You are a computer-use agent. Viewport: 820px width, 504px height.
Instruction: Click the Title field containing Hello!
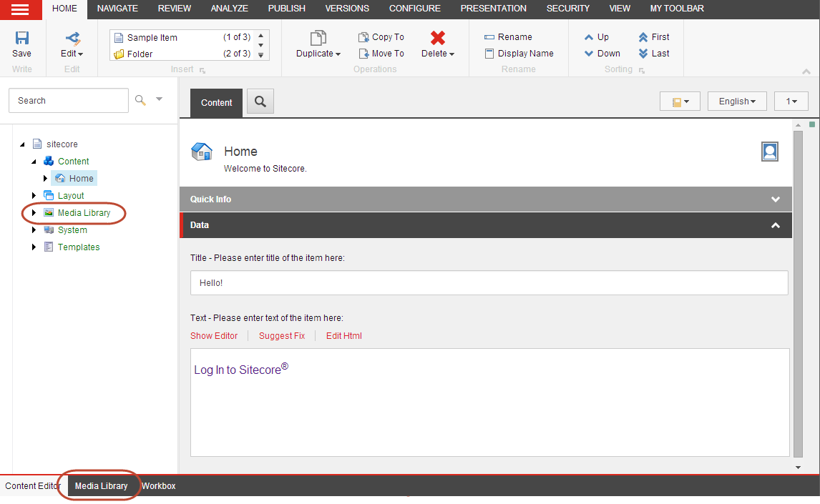[x=489, y=282]
